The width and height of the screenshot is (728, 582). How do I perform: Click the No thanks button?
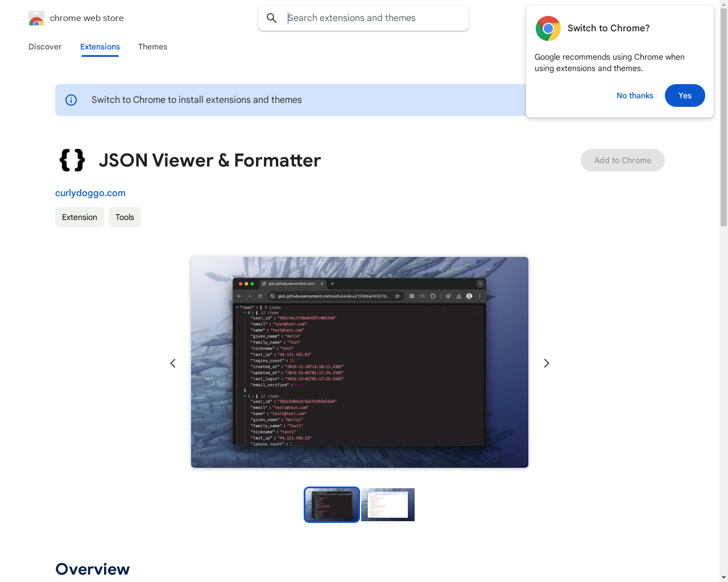pyautogui.click(x=635, y=95)
